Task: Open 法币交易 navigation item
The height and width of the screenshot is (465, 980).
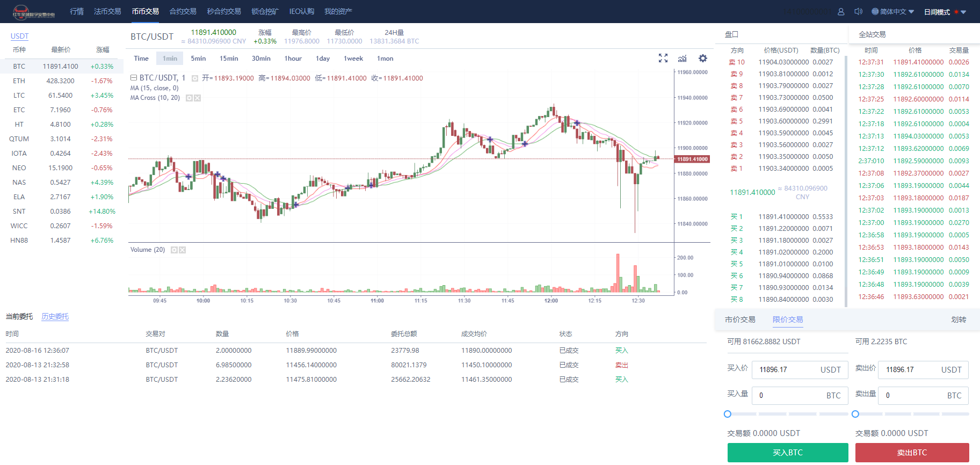Action: (x=107, y=11)
